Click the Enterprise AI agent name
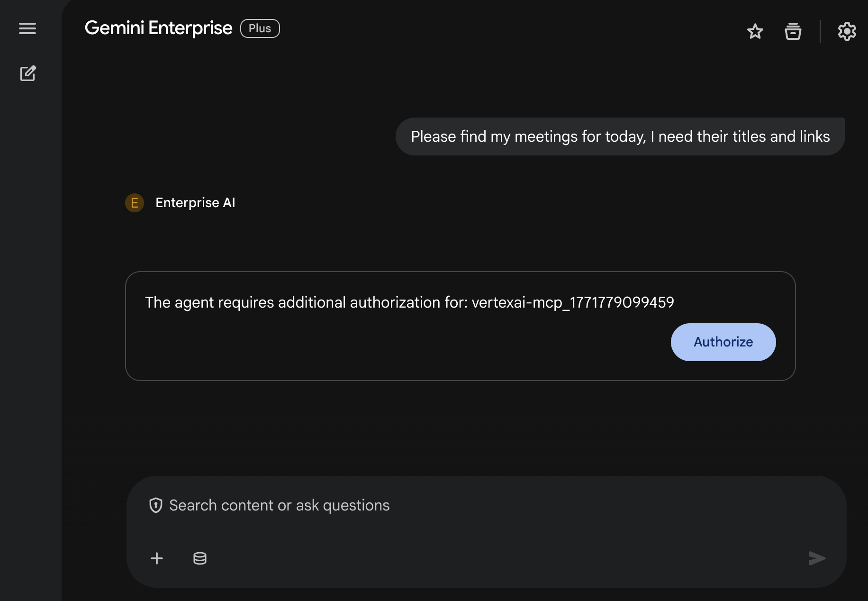The height and width of the screenshot is (601, 868). [x=195, y=203]
